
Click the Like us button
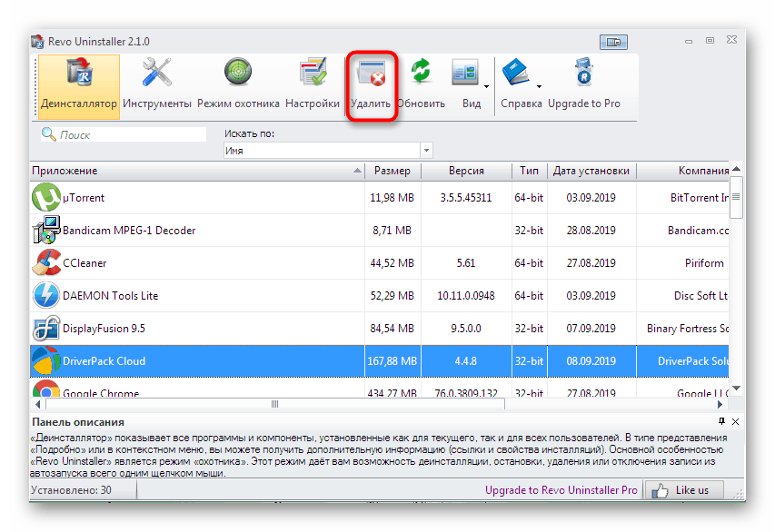click(x=684, y=490)
